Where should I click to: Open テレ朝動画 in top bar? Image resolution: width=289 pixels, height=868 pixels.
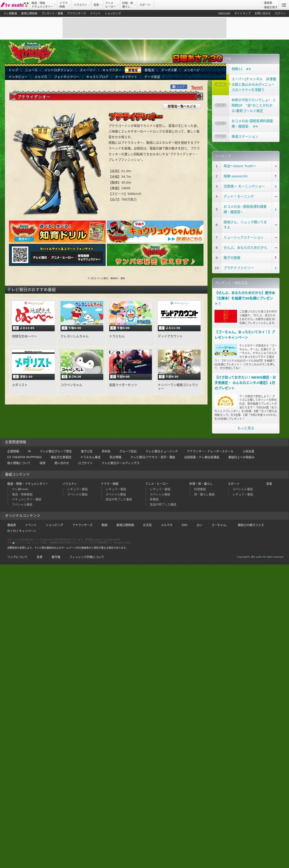point(10,14)
